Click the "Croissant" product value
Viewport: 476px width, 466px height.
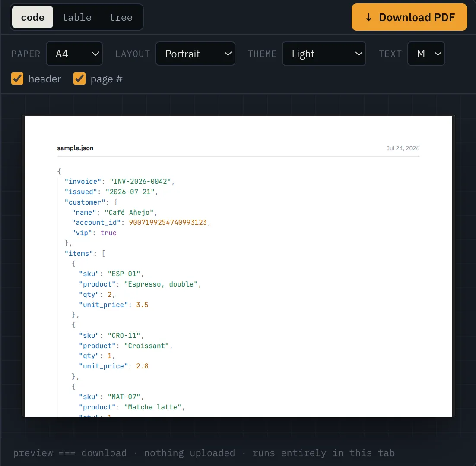[x=146, y=346]
